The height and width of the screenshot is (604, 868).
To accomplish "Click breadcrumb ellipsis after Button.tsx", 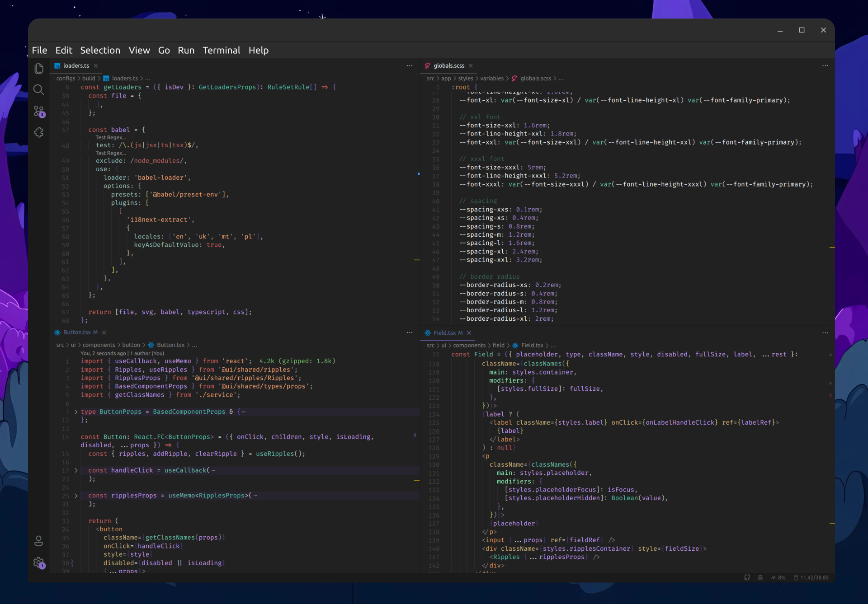I will point(194,345).
